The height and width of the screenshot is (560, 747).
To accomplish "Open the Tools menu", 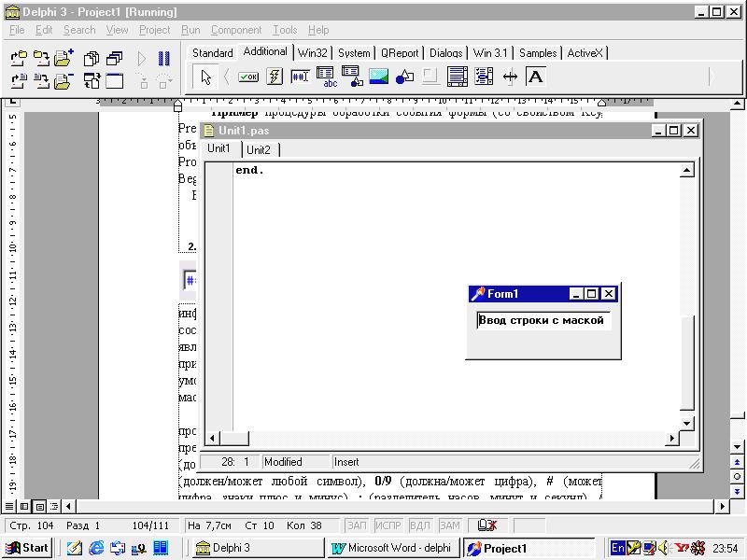I will (285, 30).
